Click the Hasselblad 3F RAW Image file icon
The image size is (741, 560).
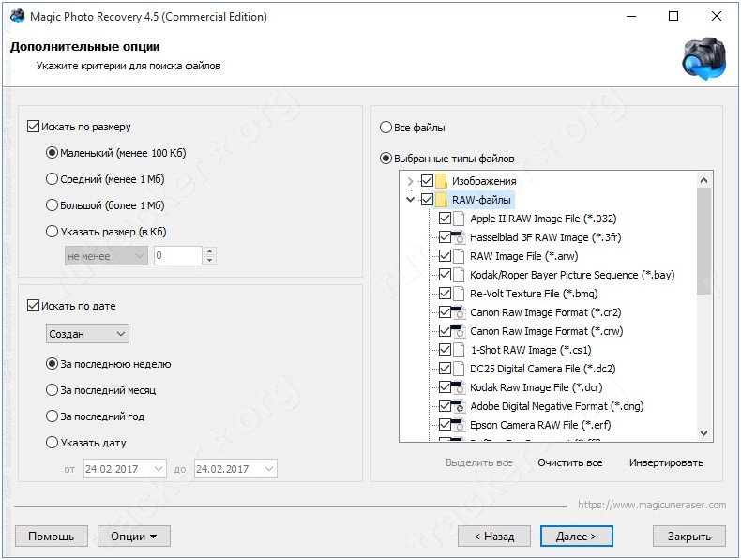[x=459, y=237]
